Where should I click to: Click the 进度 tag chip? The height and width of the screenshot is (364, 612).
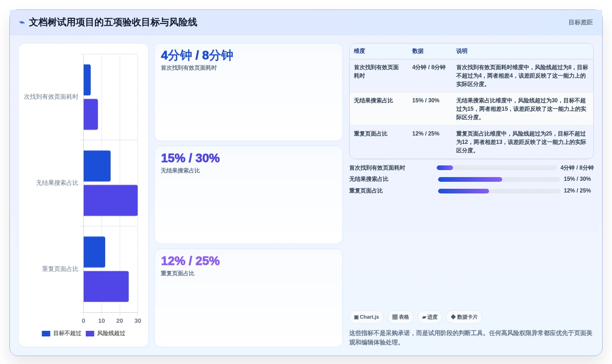(430, 317)
